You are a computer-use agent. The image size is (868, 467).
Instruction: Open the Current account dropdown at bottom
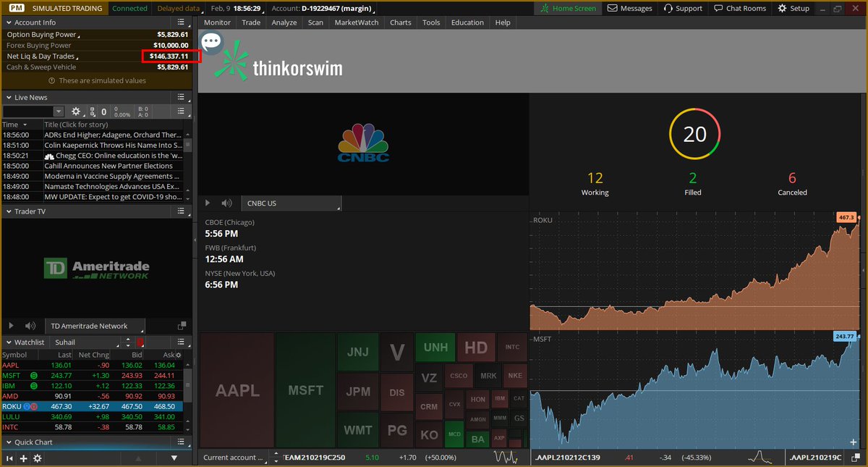click(x=234, y=458)
